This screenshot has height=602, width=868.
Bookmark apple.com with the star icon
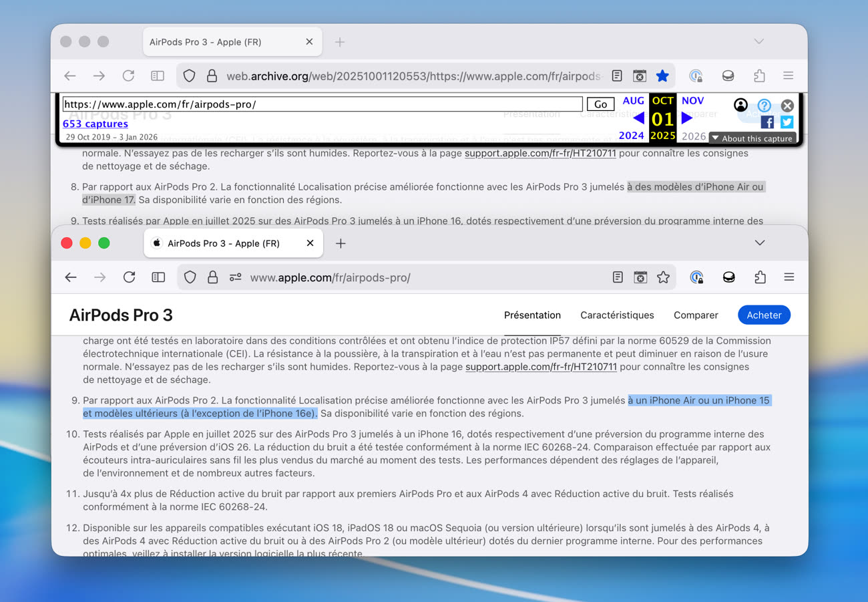click(x=663, y=277)
